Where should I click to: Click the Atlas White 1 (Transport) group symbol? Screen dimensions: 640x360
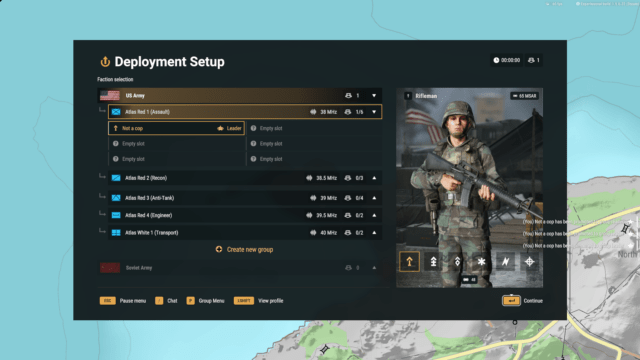click(x=116, y=233)
